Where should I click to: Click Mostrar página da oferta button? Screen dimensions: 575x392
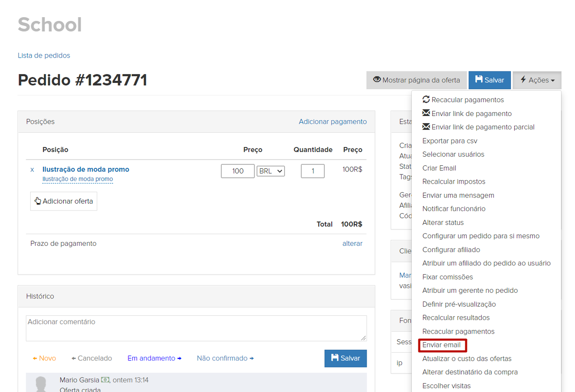(x=416, y=80)
